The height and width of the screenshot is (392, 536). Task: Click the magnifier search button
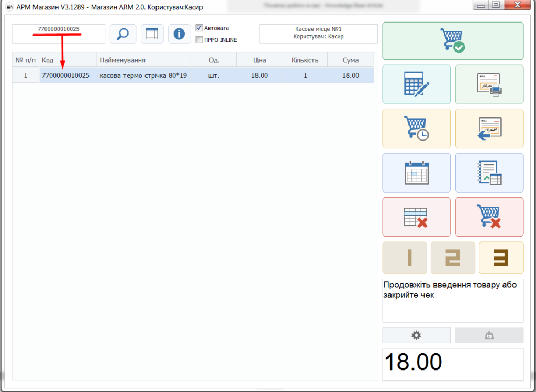coord(123,34)
